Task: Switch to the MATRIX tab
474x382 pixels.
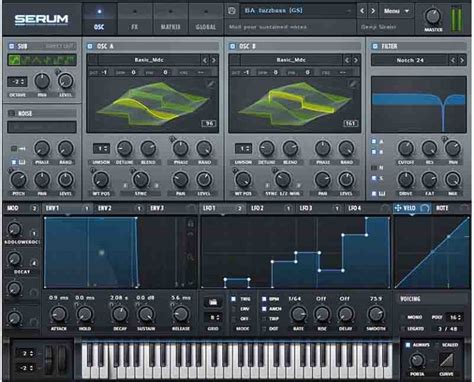Action: [170, 19]
